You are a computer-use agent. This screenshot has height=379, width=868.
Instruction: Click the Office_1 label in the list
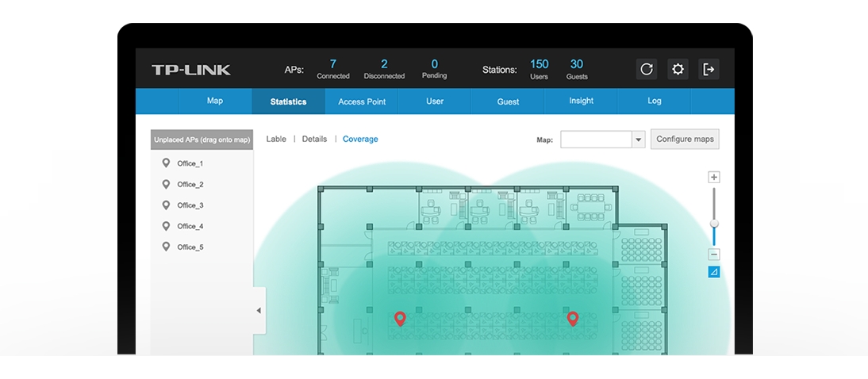point(190,164)
